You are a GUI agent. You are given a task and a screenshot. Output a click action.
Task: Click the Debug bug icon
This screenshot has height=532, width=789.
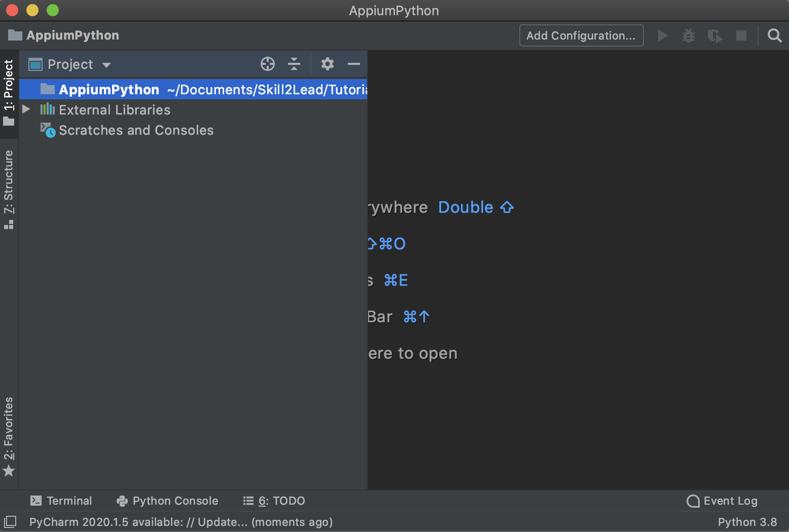688,35
